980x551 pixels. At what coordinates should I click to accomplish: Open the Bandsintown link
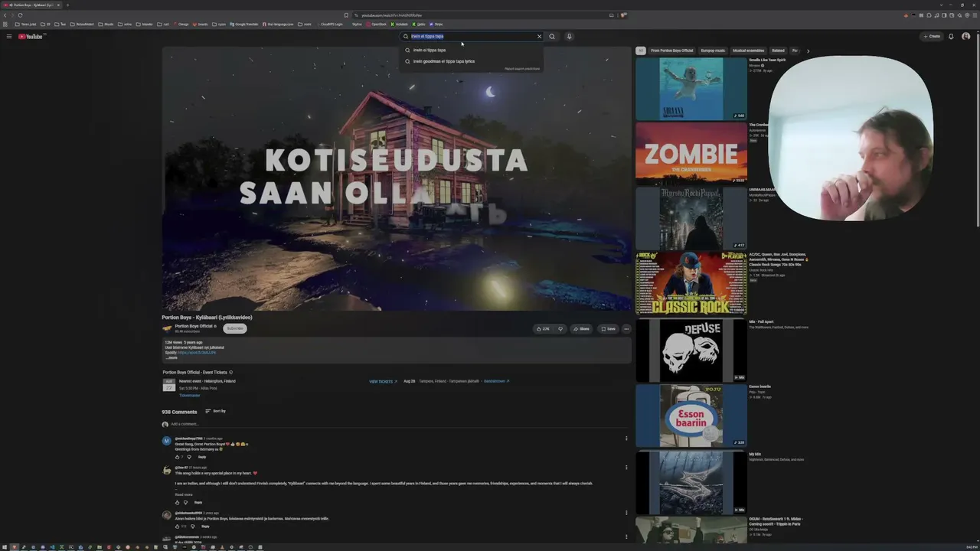(496, 381)
